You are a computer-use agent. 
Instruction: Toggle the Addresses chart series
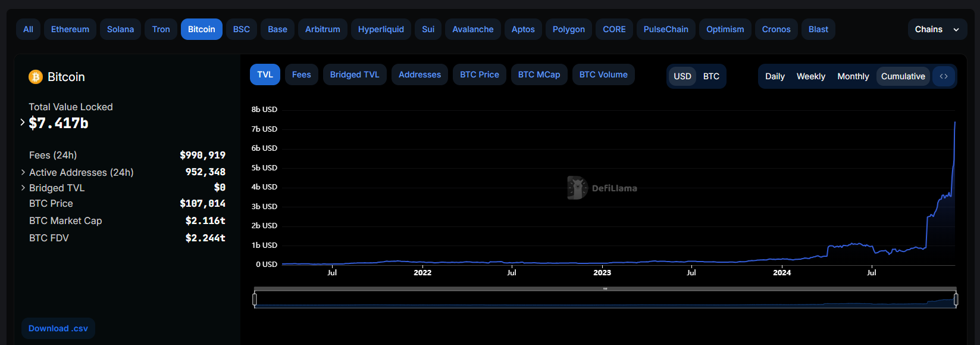coord(419,74)
